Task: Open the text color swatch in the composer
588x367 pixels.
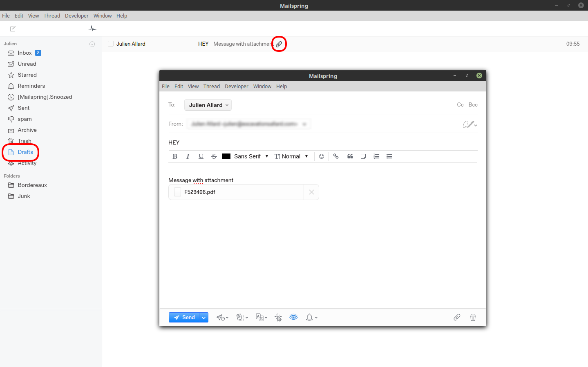Action: point(226,156)
